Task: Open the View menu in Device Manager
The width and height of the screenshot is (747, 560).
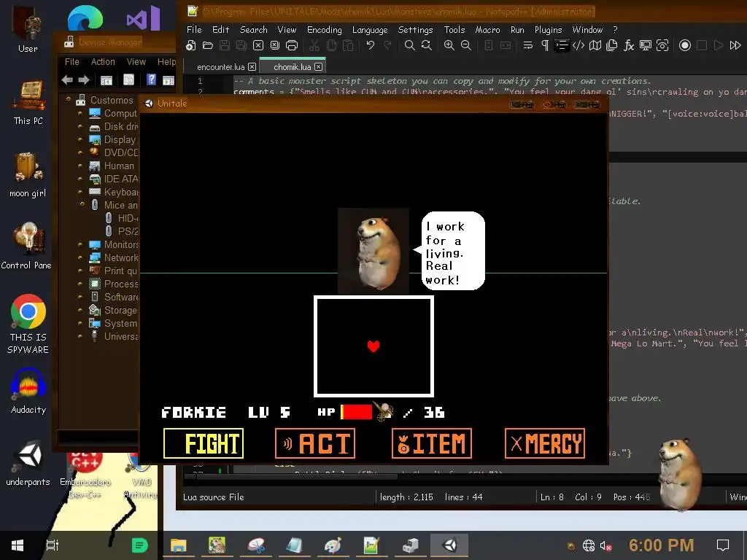Action: pos(136,62)
